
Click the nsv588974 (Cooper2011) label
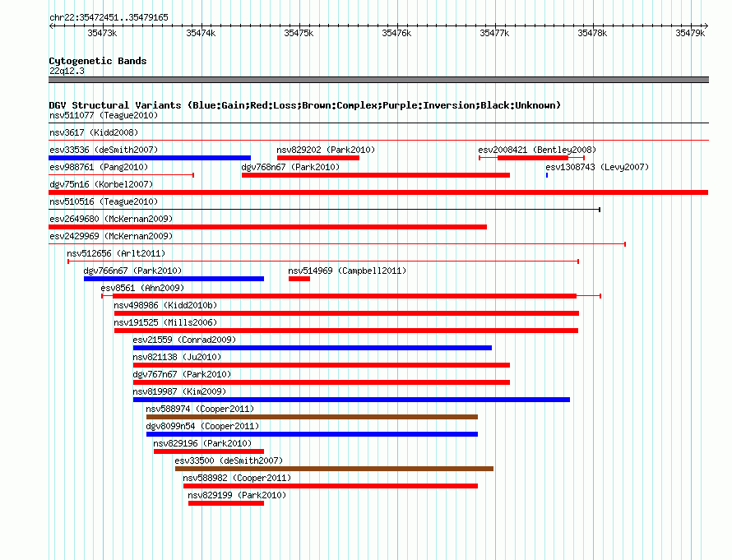pos(200,409)
